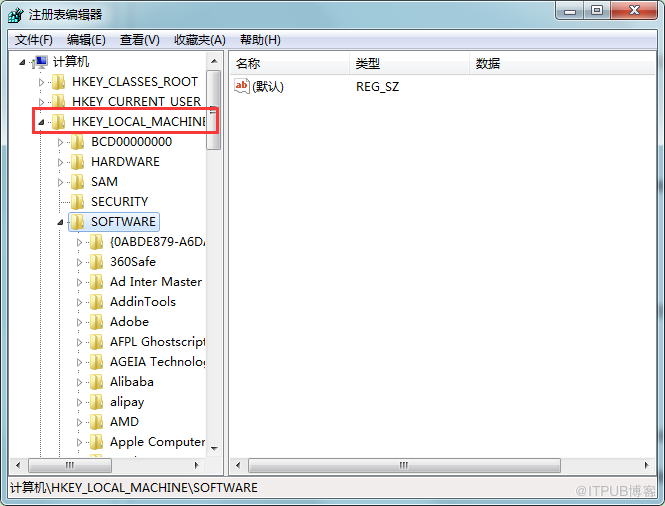Image resolution: width=665 pixels, height=506 pixels.
Task: Click the ab string value icon for (默认)
Action: tap(242, 87)
